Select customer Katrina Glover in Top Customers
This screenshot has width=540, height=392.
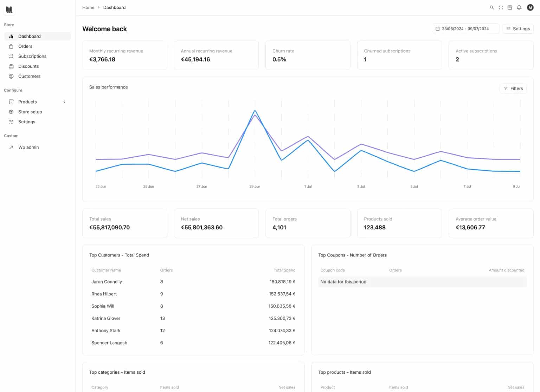click(106, 318)
